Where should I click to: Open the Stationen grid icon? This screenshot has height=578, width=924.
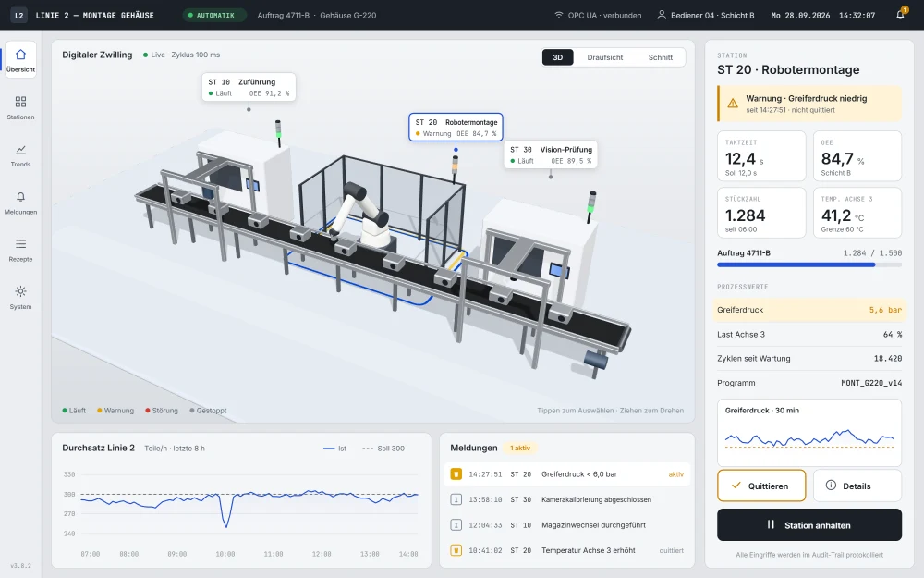pos(20,102)
